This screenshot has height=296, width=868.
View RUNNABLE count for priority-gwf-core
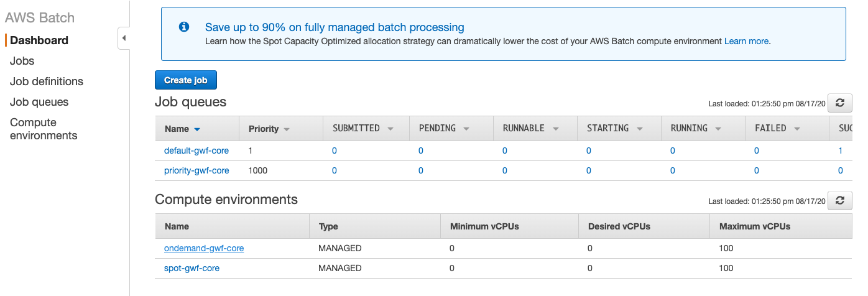(505, 170)
